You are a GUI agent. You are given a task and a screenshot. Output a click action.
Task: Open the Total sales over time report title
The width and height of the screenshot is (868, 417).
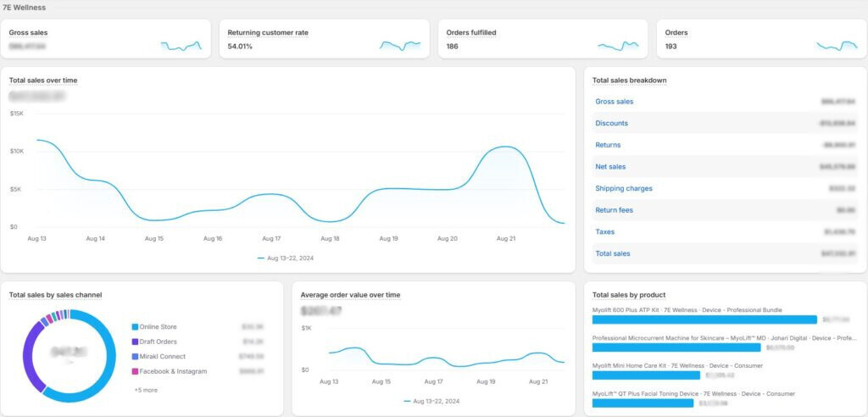point(43,81)
